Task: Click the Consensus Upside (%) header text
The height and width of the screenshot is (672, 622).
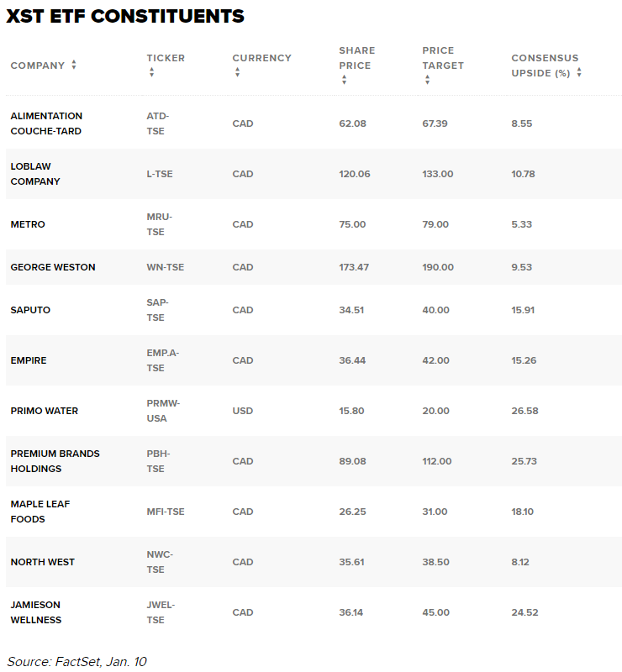Action: [x=544, y=66]
